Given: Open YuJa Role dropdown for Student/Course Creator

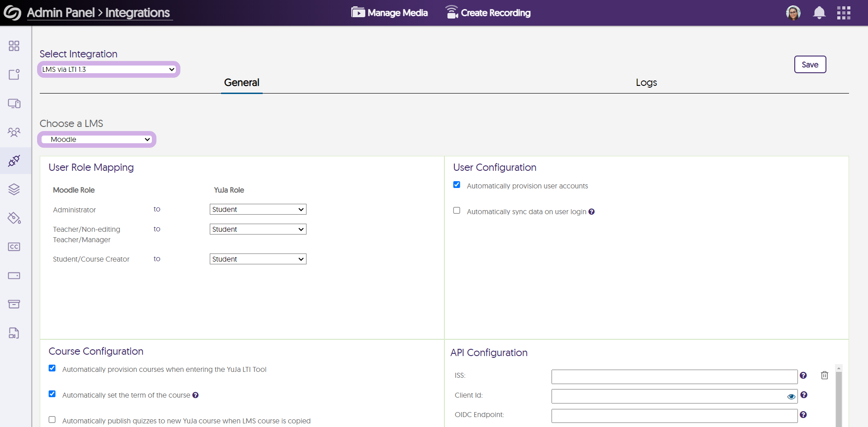Looking at the screenshot, I should coord(258,259).
